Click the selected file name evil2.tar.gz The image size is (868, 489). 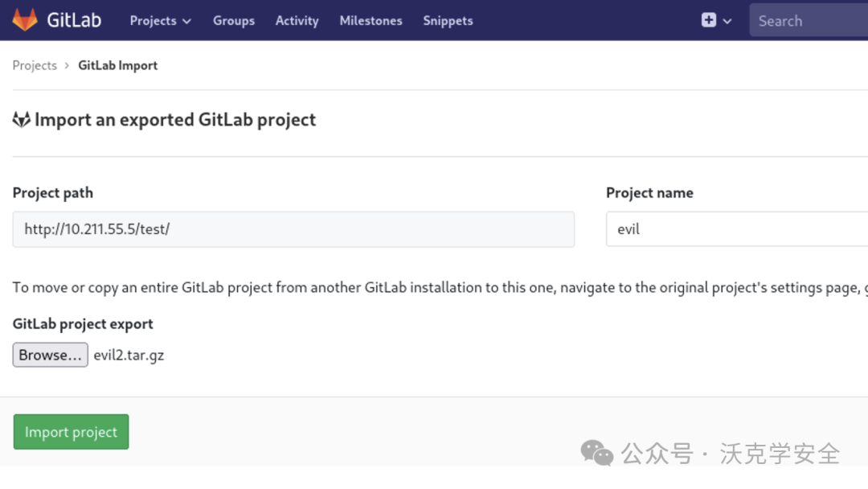(x=129, y=355)
